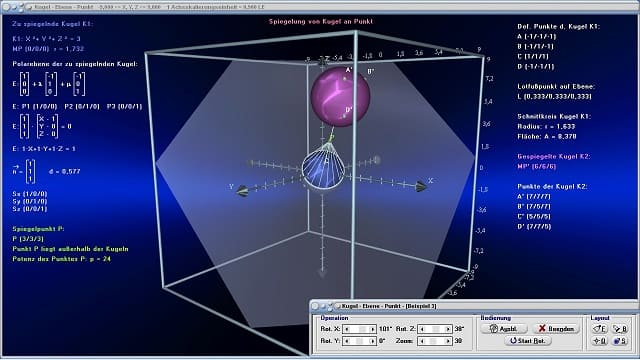
Task: Click the text 'Def. Punkte d. Kugel K1:'
Action: point(558,27)
